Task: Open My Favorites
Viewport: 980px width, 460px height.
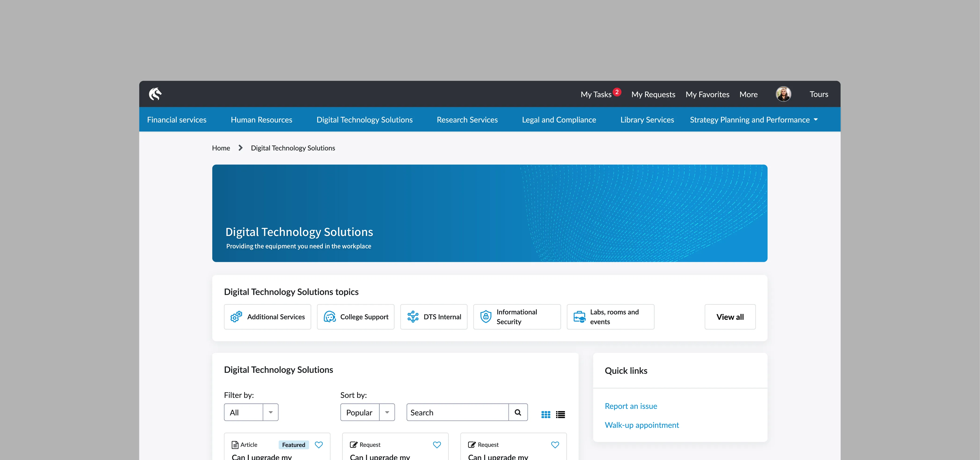Action: [x=707, y=94]
